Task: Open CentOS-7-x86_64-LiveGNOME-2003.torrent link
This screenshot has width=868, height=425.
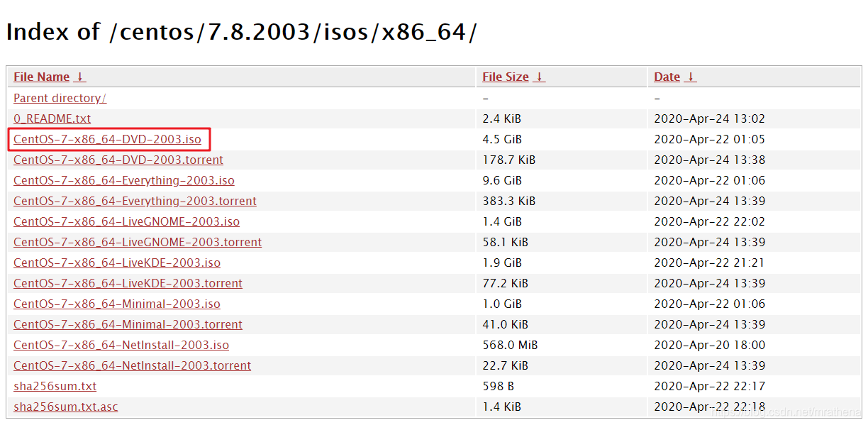Action: click(138, 242)
